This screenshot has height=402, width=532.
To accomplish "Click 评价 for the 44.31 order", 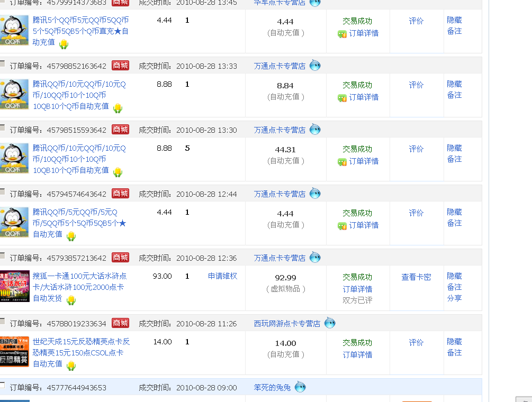I will [416, 149].
